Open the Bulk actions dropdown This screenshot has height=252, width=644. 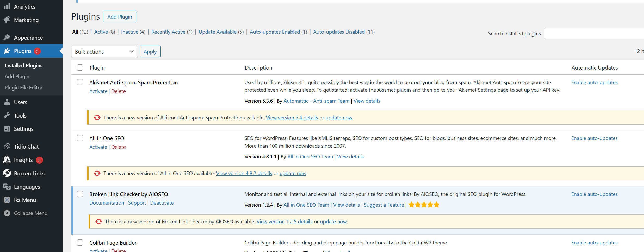pyautogui.click(x=104, y=52)
